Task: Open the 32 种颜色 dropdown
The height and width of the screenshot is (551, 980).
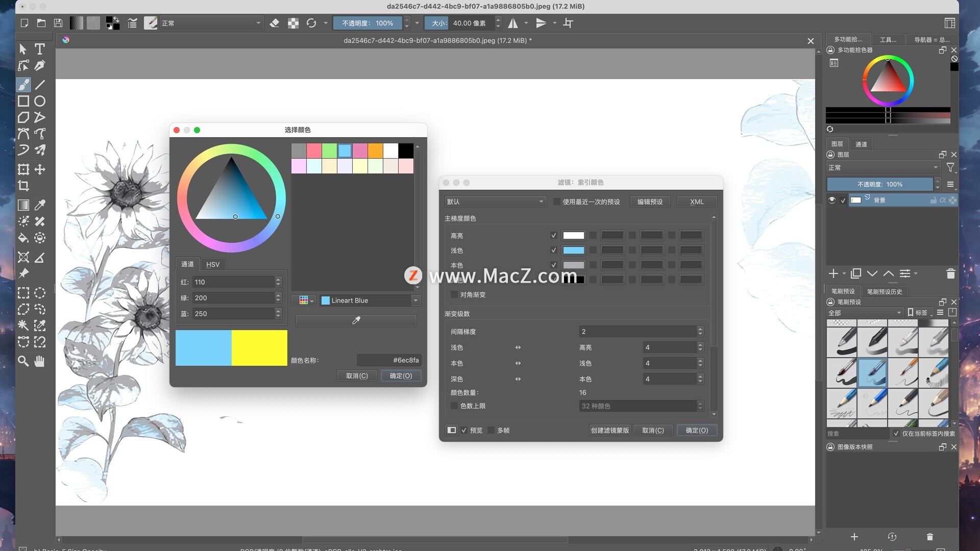Action: [x=642, y=406]
